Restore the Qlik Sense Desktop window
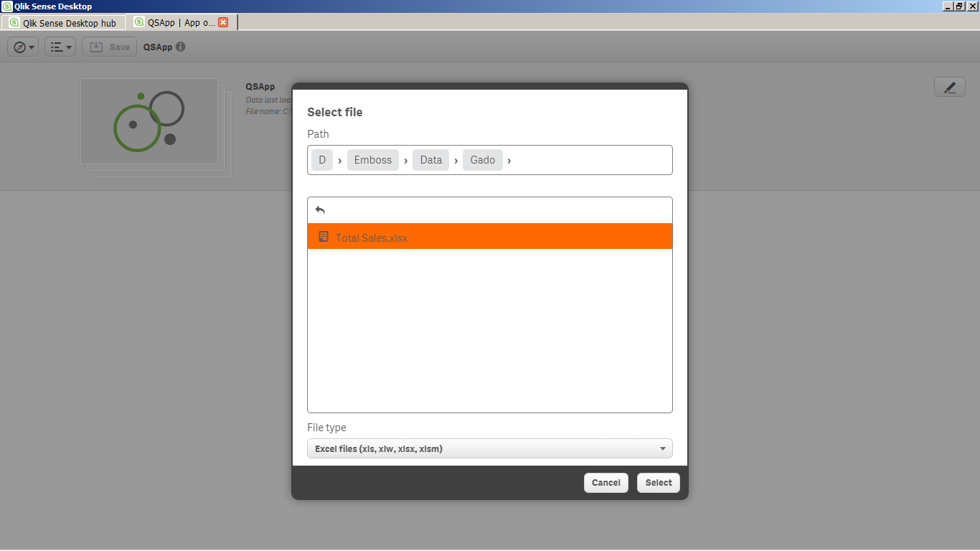Image resolution: width=980 pixels, height=551 pixels. pos(959,6)
